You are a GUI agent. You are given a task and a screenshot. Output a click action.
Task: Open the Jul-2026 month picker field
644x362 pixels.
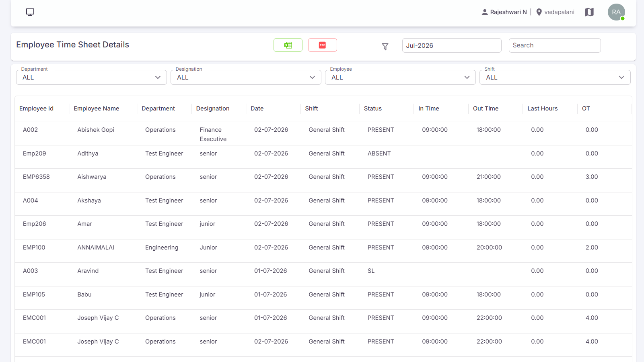(x=452, y=45)
